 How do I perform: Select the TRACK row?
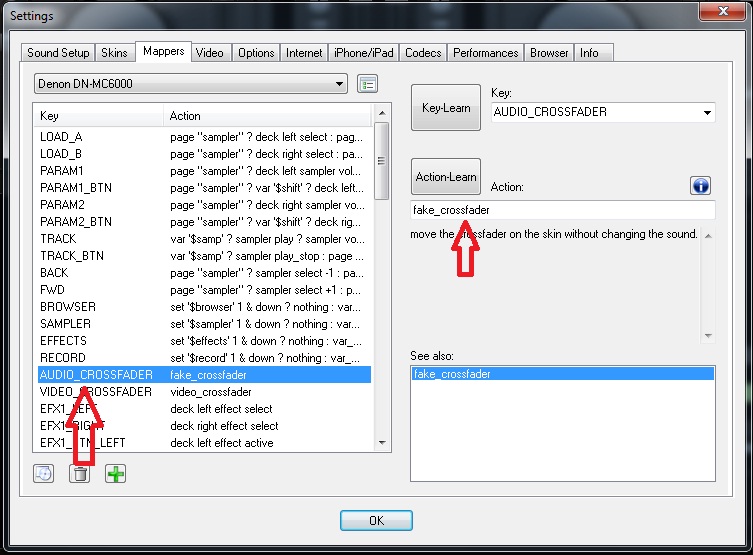[x=204, y=239]
